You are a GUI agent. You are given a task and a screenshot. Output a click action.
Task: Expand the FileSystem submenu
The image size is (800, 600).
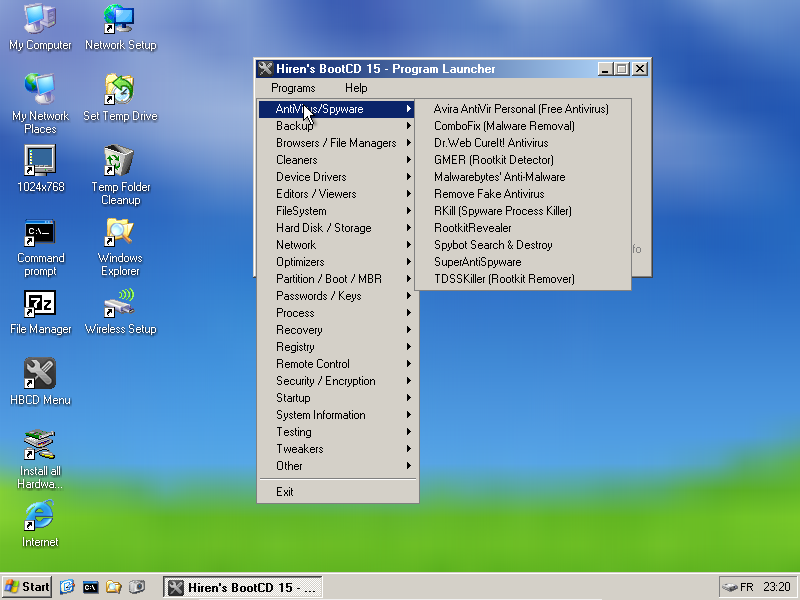(337, 211)
